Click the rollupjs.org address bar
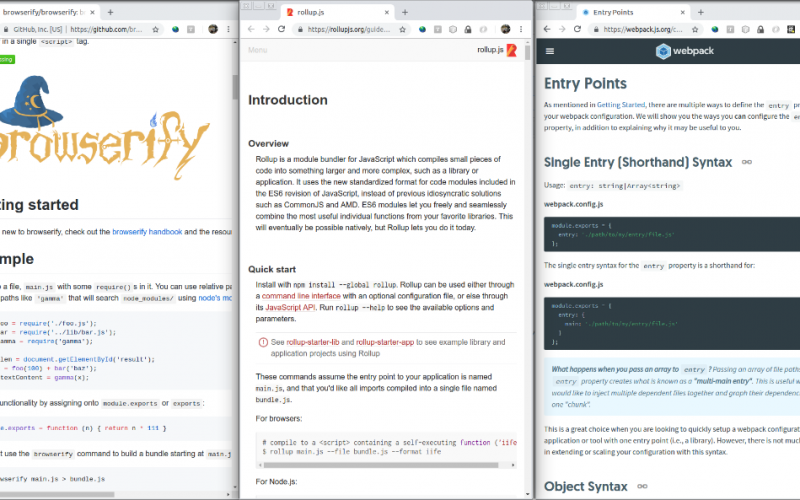This screenshot has height=500, width=800. point(348,30)
